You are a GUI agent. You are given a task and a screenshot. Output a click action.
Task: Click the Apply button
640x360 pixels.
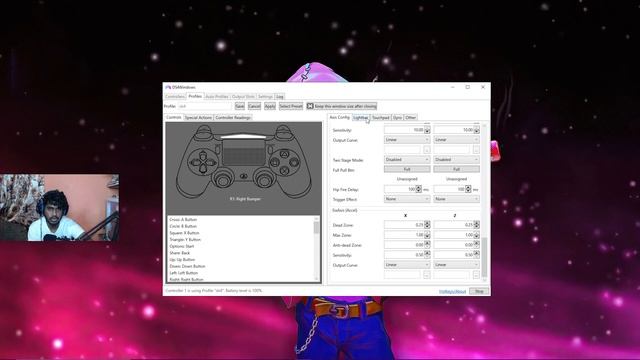pyautogui.click(x=270, y=106)
